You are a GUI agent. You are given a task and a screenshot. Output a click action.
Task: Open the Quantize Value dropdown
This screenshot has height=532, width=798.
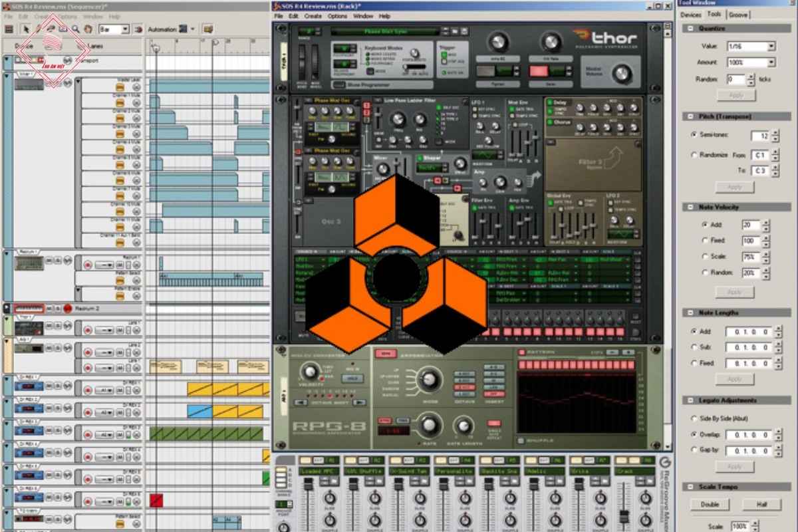pos(771,47)
